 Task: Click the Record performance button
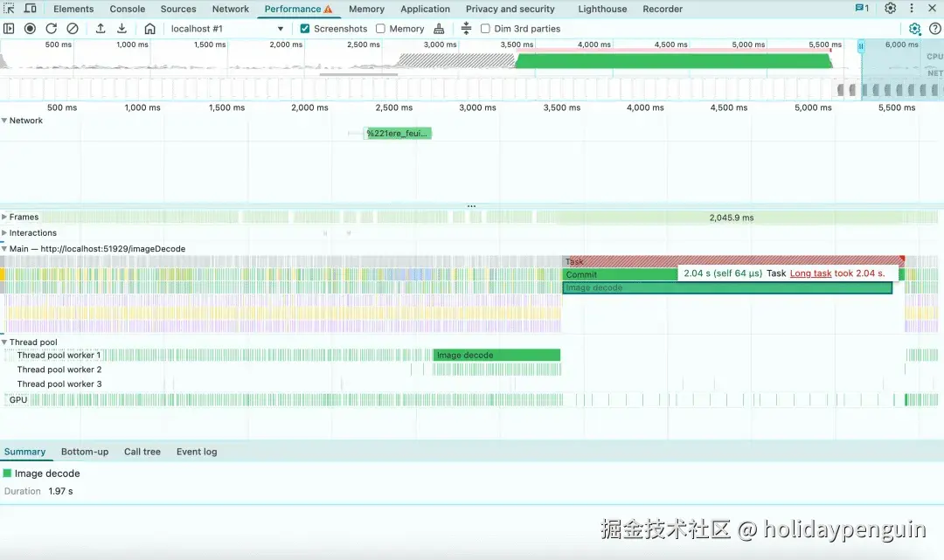pyautogui.click(x=30, y=29)
